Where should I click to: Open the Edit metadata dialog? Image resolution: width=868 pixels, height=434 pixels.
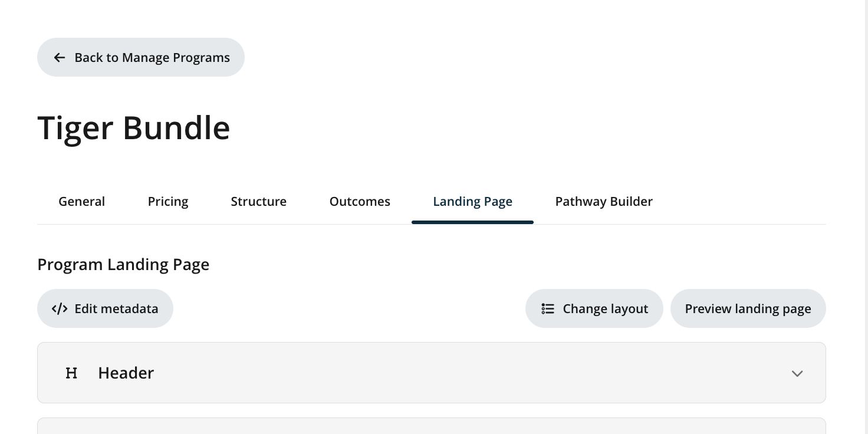click(116, 309)
